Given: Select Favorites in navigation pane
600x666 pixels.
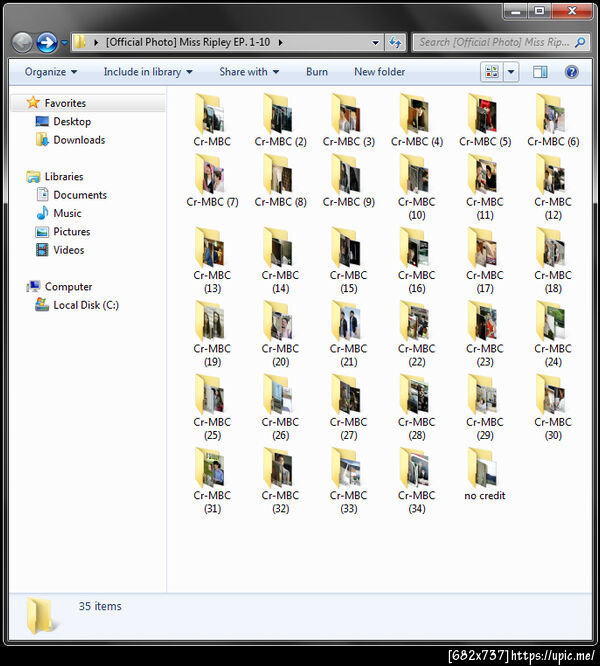Looking at the screenshot, I should (65, 103).
